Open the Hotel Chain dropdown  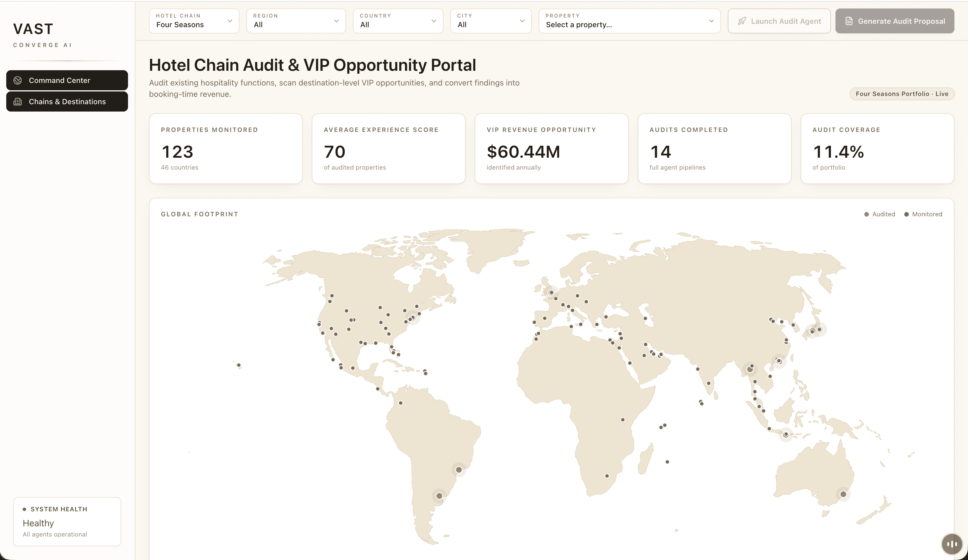click(x=194, y=21)
